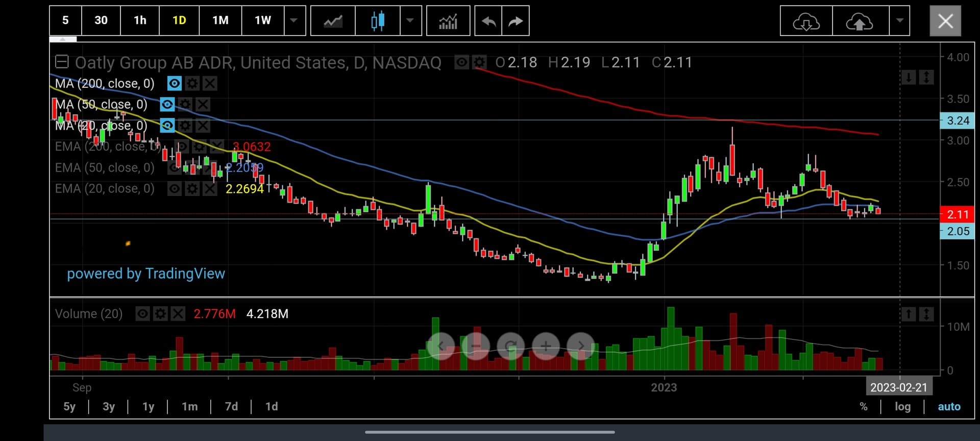Open the indicators bar-chart icon
The width and height of the screenshot is (980, 441).
[448, 21]
